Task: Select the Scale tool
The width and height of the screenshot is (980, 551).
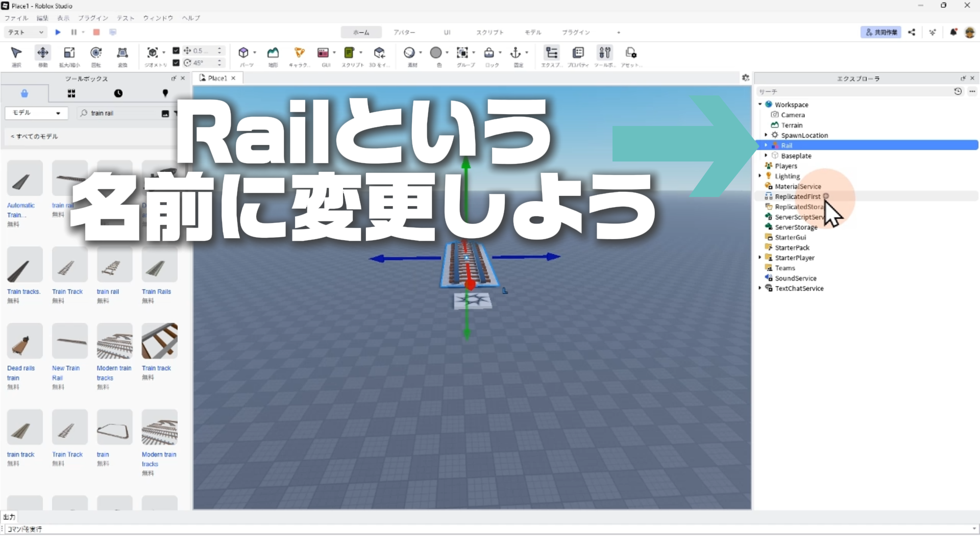Action: click(x=69, y=53)
